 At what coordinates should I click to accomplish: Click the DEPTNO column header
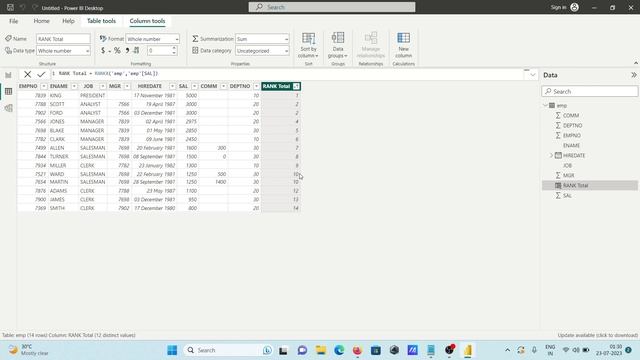click(240, 86)
